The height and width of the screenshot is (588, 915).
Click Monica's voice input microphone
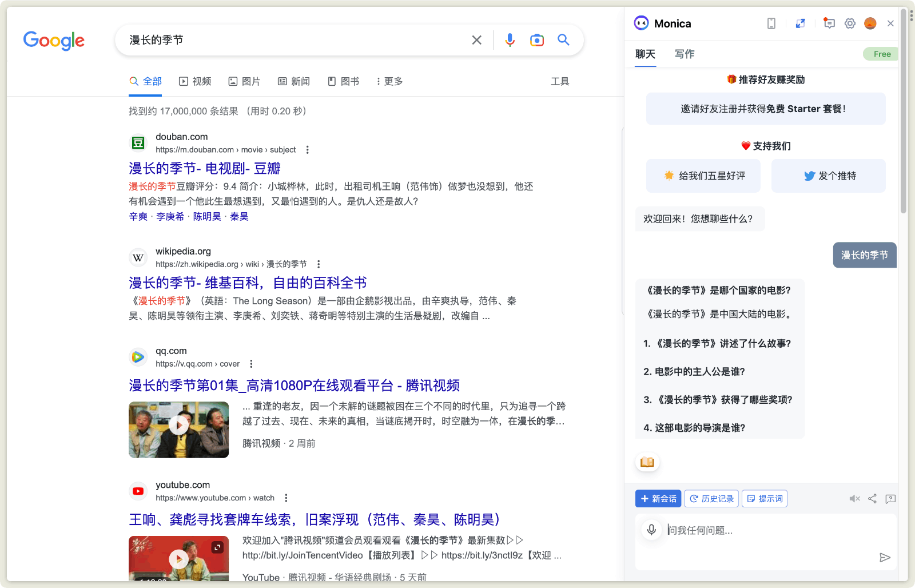point(651,530)
